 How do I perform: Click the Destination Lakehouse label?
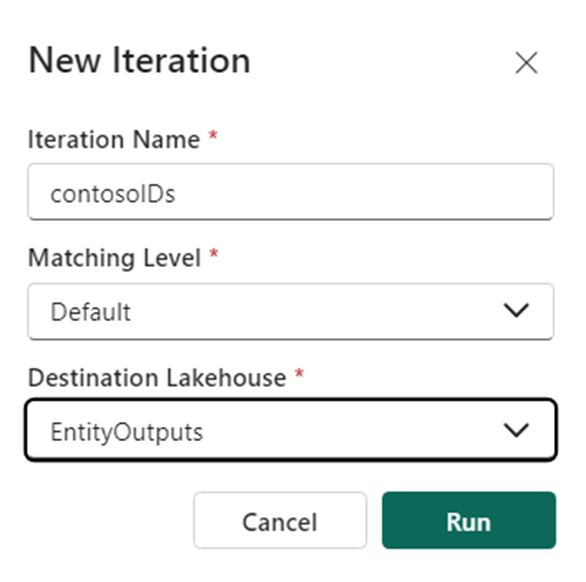(157, 378)
